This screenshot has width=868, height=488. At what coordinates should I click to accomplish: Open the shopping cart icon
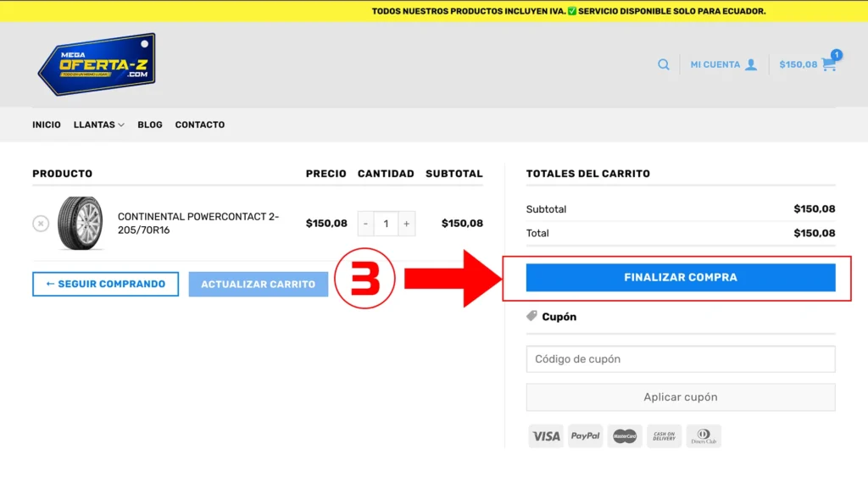coord(828,64)
